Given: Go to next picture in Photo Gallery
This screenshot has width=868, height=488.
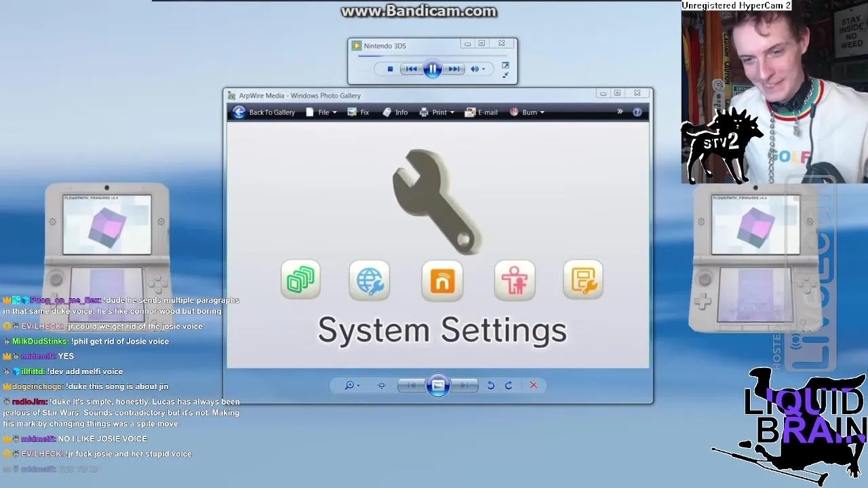Looking at the screenshot, I should coord(465,386).
